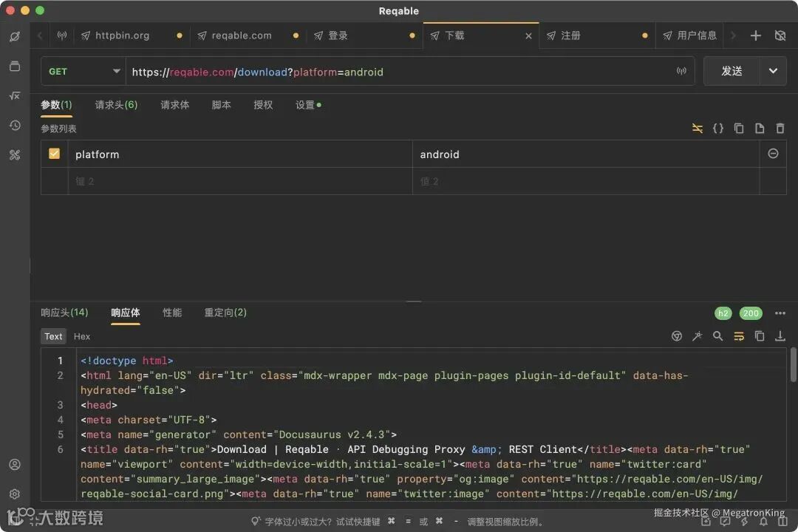
Task: Switch response view to Hex
Action: pyautogui.click(x=82, y=336)
